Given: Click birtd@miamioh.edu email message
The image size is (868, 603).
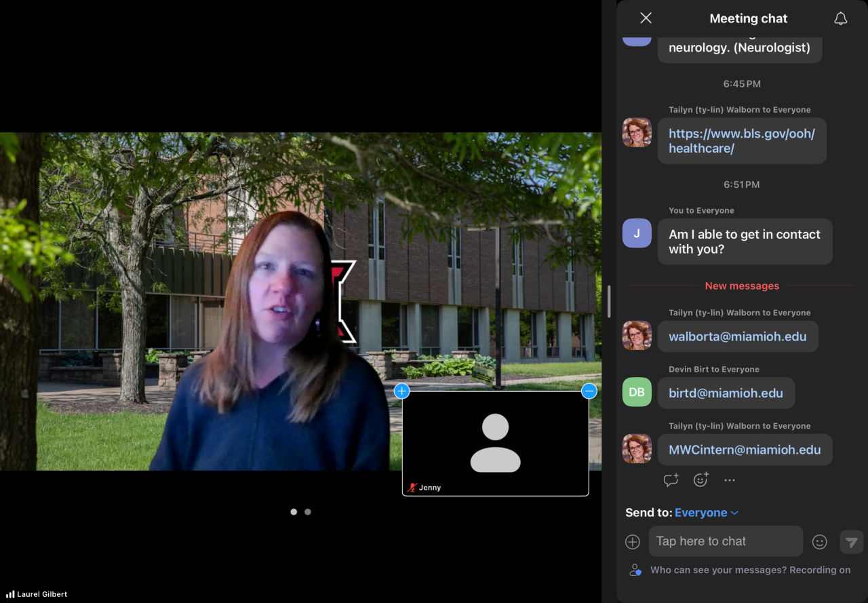Looking at the screenshot, I should pos(726,393).
